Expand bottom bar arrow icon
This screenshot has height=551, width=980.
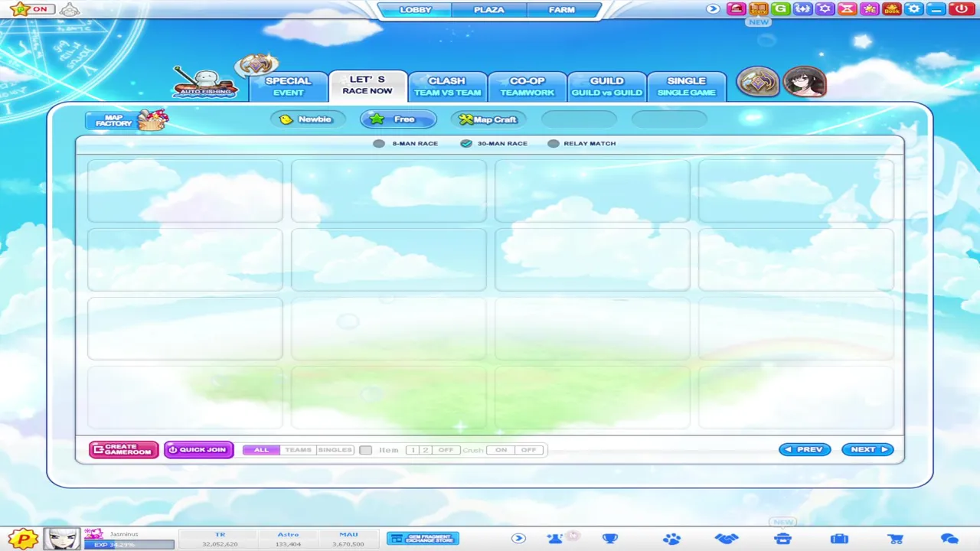(x=518, y=539)
